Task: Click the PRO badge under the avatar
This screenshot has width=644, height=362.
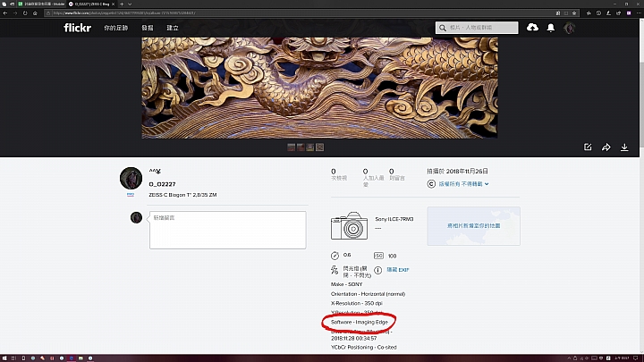Action: [131, 195]
